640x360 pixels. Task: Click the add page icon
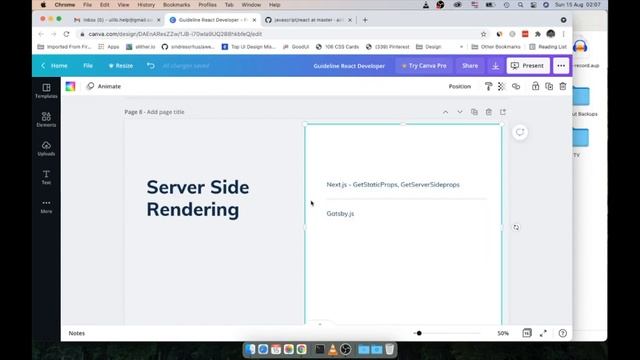(503, 112)
